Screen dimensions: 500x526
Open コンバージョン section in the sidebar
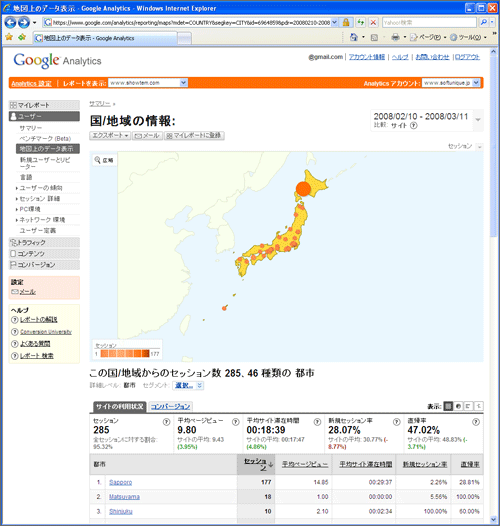click(x=44, y=265)
